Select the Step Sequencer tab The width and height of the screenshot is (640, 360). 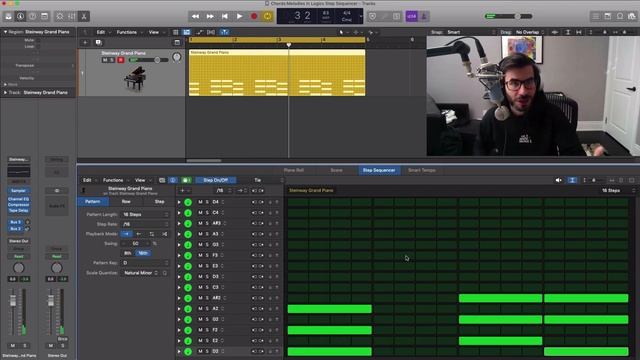pyautogui.click(x=379, y=170)
